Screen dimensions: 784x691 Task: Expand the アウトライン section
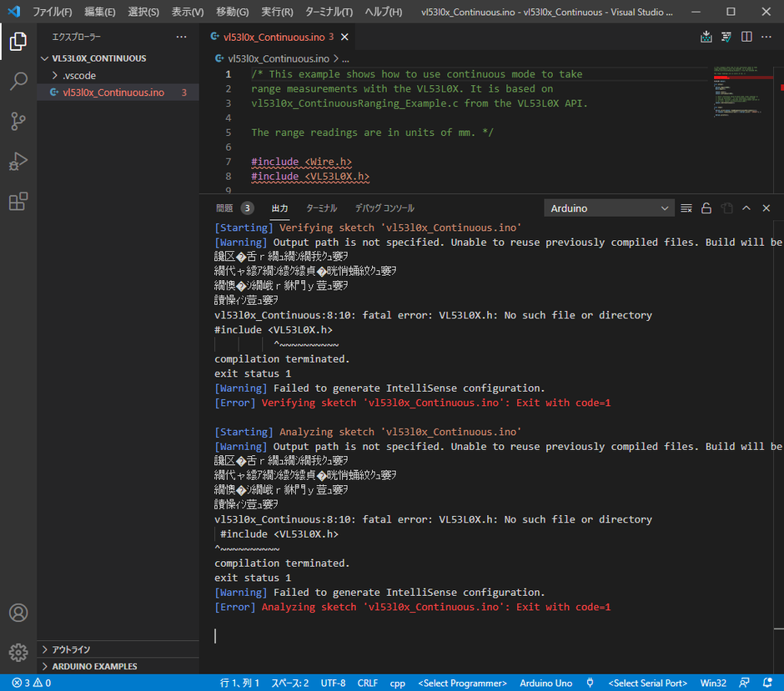[x=118, y=649]
